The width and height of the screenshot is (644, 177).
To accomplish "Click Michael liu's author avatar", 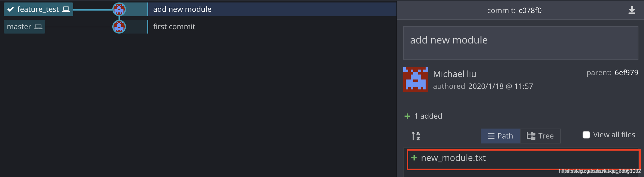I will point(415,79).
